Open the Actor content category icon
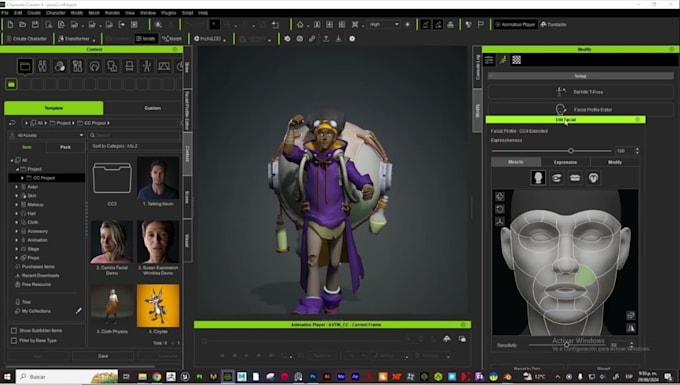The image size is (680, 385). coord(42,66)
